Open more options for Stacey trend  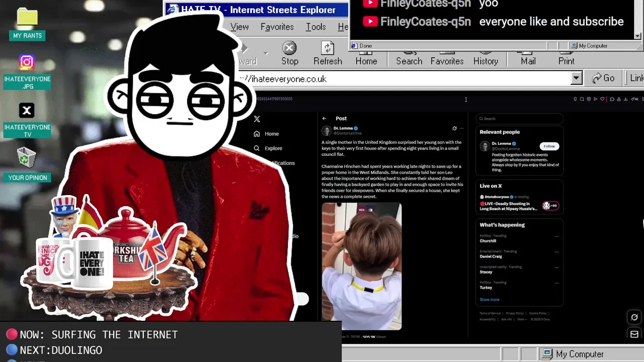(x=556, y=267)
